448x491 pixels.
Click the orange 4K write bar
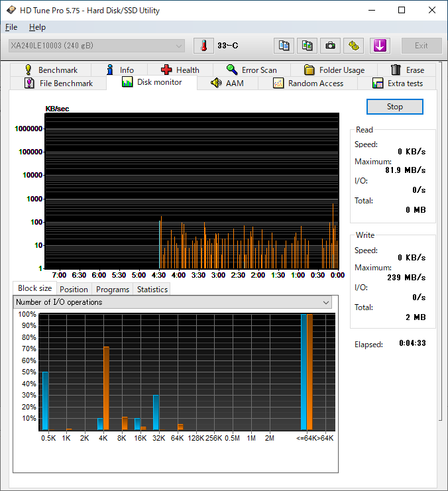click(x=106, y=388)
